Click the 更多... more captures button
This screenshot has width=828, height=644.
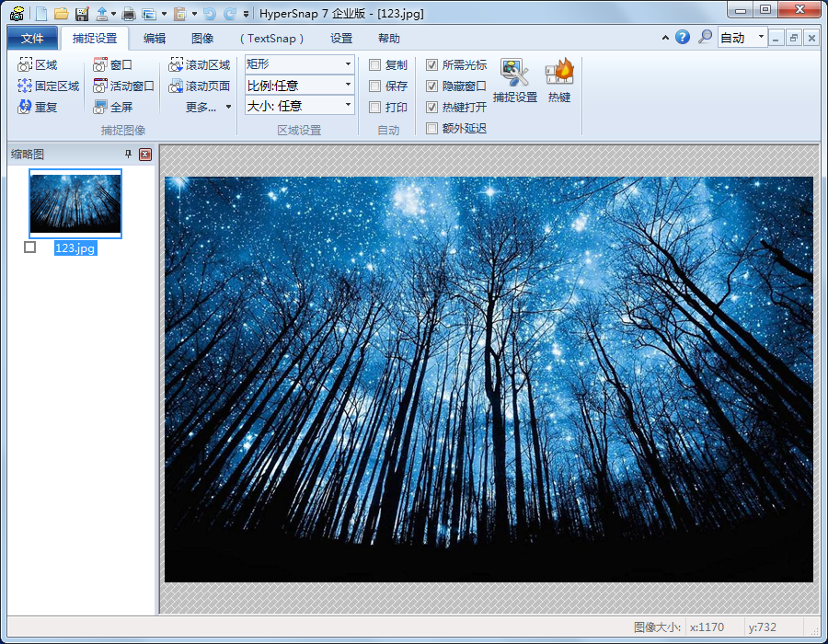(x=208, y=108)
